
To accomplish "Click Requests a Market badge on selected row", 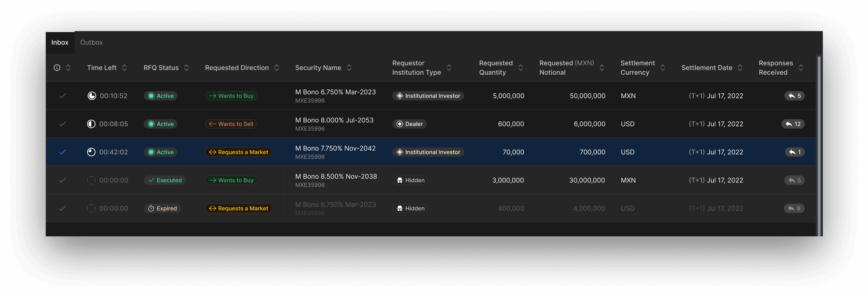I will (238, 152).
